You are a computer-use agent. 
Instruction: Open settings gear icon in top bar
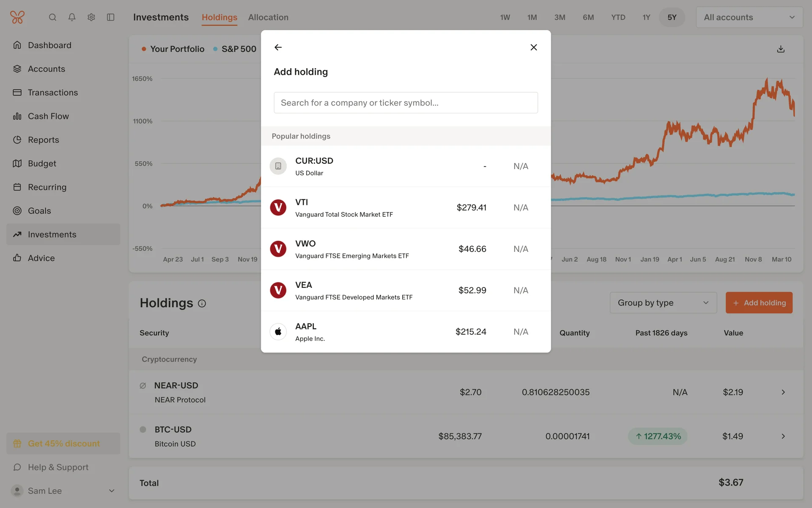pos(91,17)
